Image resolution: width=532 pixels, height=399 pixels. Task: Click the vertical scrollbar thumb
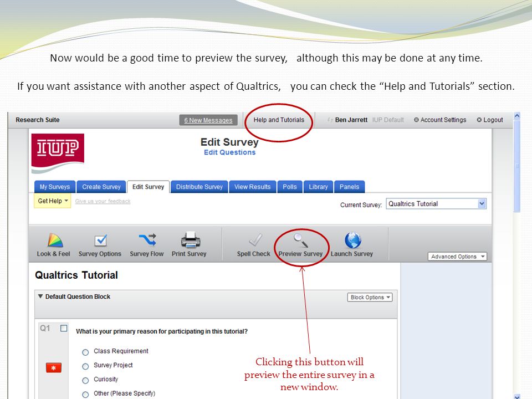516,166
